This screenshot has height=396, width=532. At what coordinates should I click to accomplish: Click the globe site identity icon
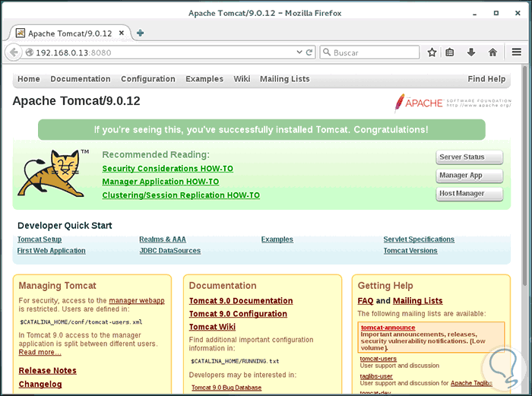click(30, 52)
